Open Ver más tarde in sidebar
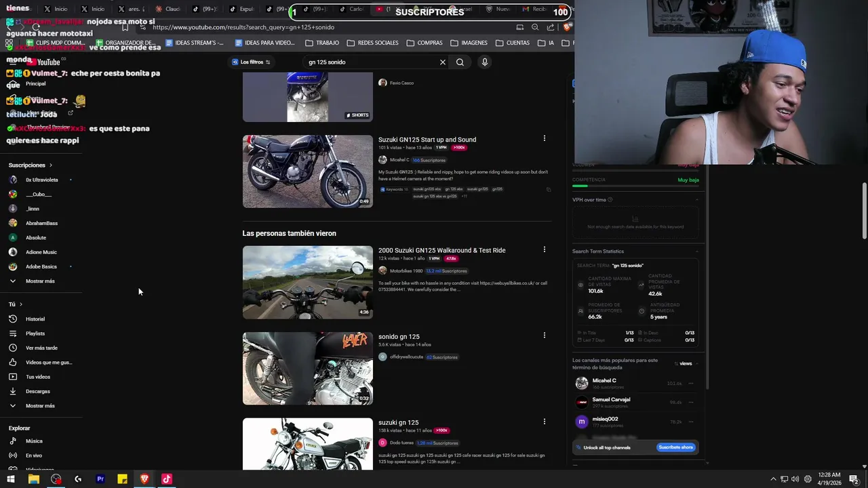 coord(41,348)
